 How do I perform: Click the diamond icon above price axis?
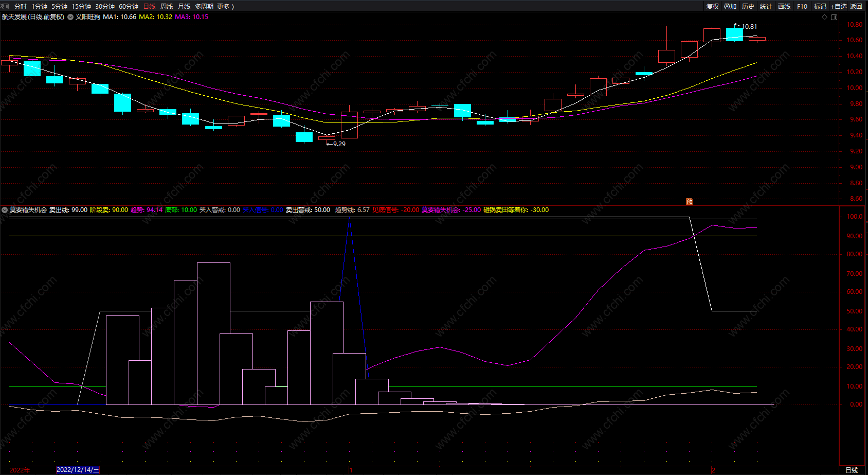825,17
